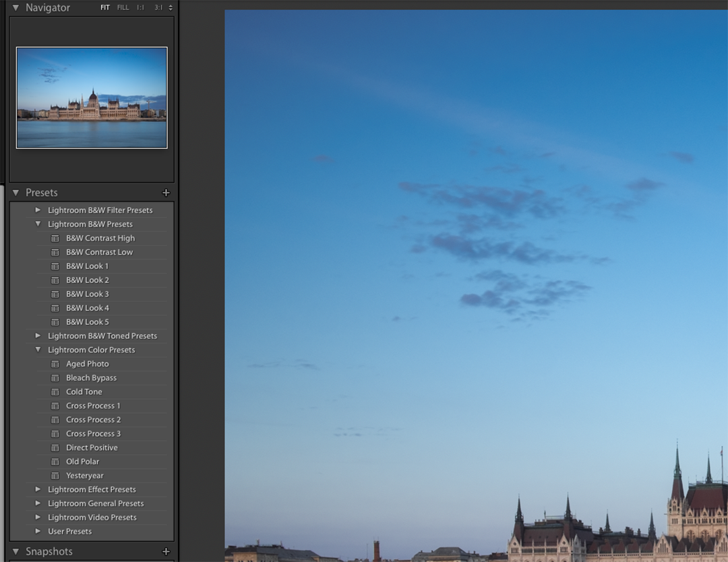Apply the 'B&W Look 1' preset
Image resolution: width=728 pixels, height=562 pixels.
tap(87, 266)
